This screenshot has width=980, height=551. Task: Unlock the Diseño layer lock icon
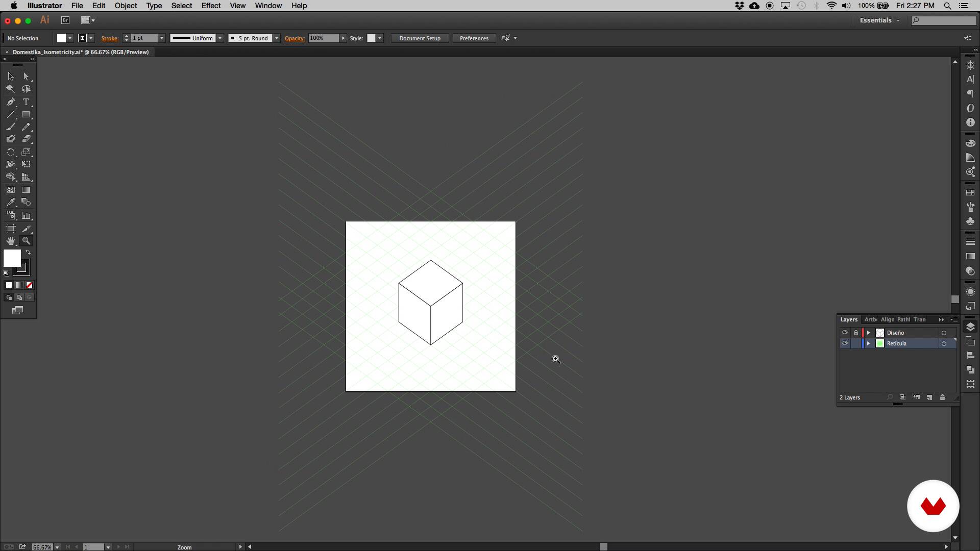(x=856, y=333)
